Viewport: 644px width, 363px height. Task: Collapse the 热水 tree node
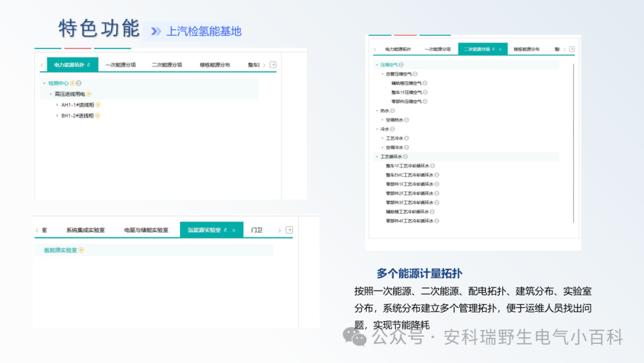pyautogui.click(x=377, y=110)
